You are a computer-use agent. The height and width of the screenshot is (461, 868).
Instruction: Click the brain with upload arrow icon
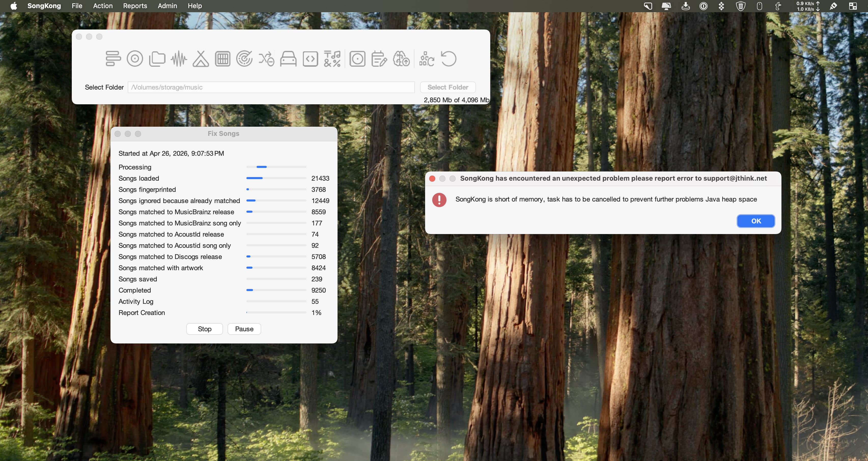click(x=401, y=59)
